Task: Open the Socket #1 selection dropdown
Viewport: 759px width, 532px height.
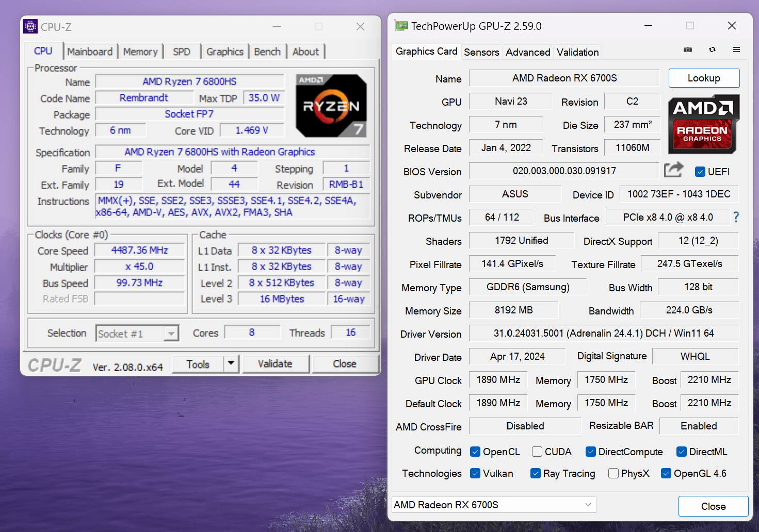Action: point(137,334)
